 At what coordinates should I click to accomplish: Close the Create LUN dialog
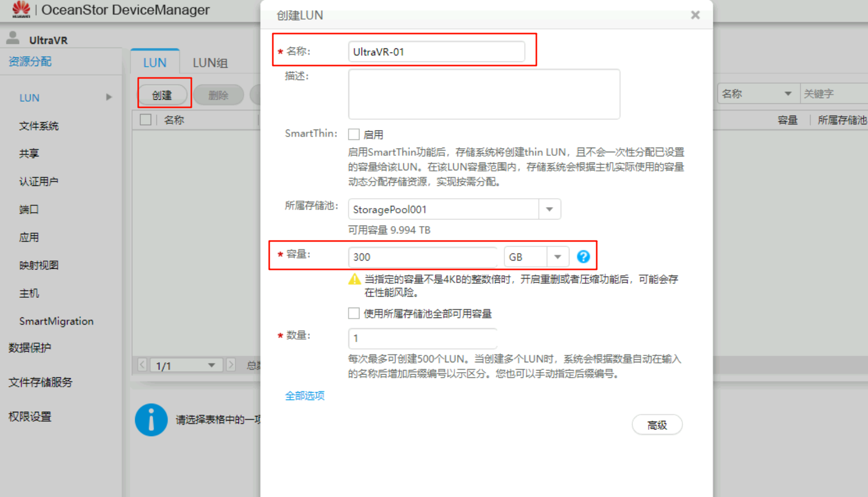point(695,15)
